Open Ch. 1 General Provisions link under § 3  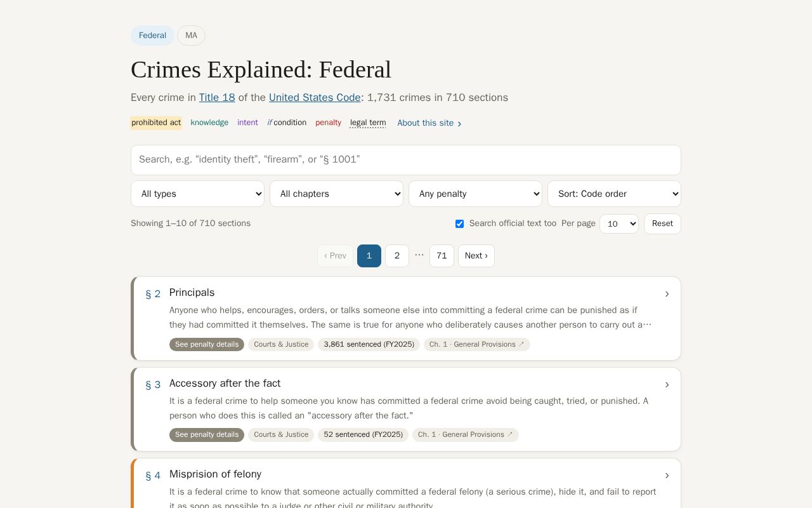(x=466, y=435)
